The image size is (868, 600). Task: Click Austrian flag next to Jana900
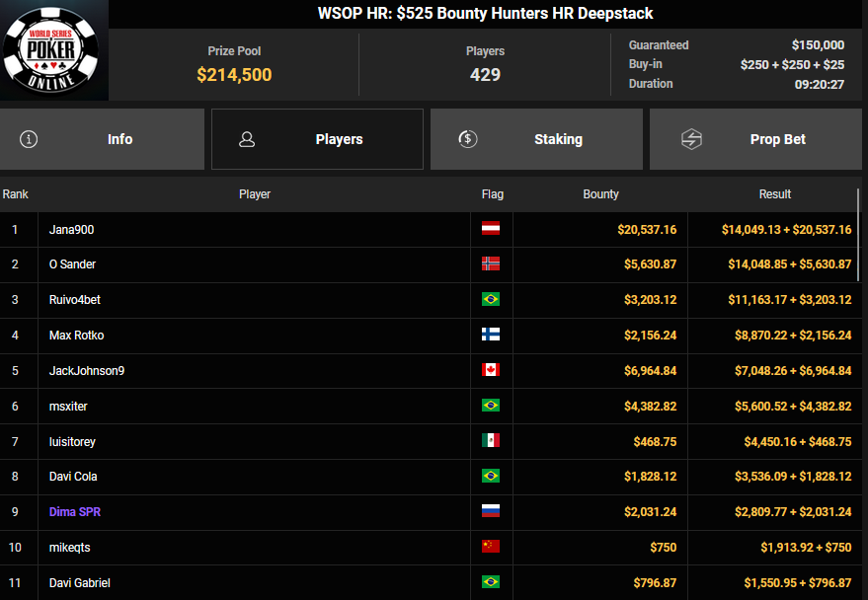490,229
